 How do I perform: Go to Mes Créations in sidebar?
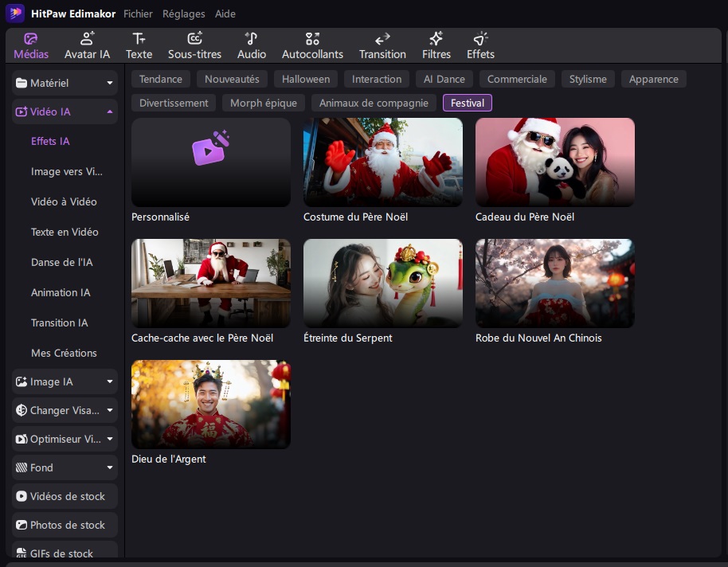point(64,353)
